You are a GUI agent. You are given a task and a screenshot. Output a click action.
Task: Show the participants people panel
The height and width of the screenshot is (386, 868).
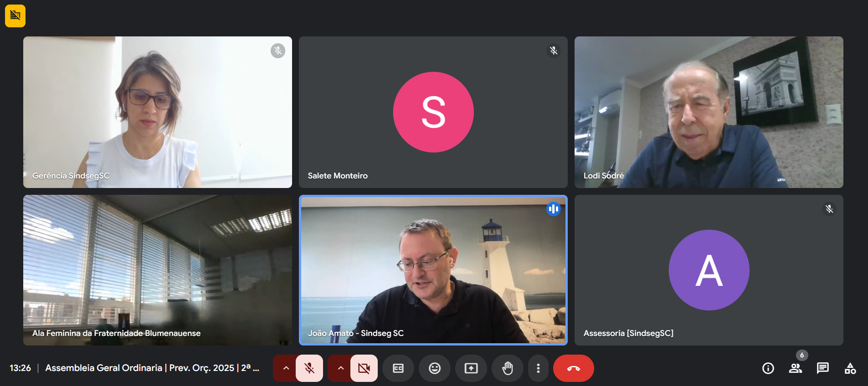[x=795, y=368]
